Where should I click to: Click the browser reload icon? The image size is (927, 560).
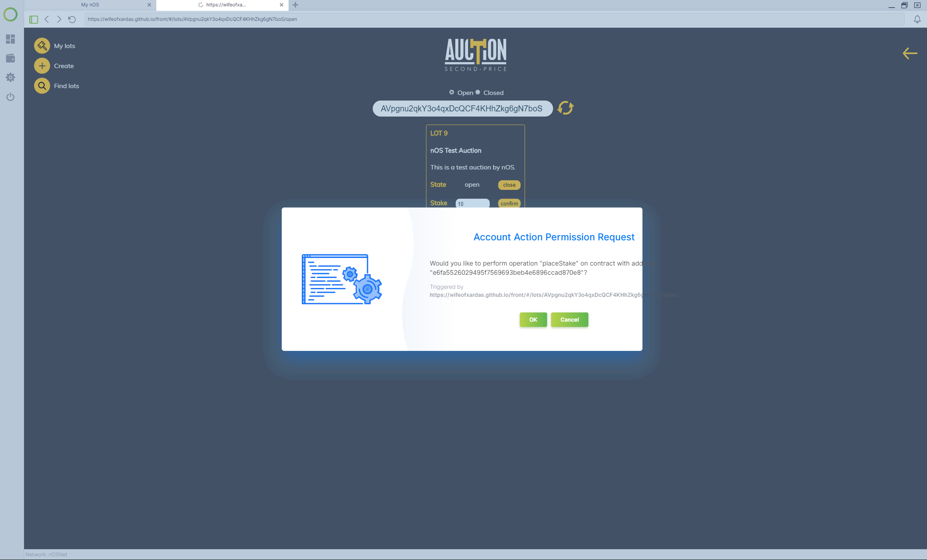[72, 19]
